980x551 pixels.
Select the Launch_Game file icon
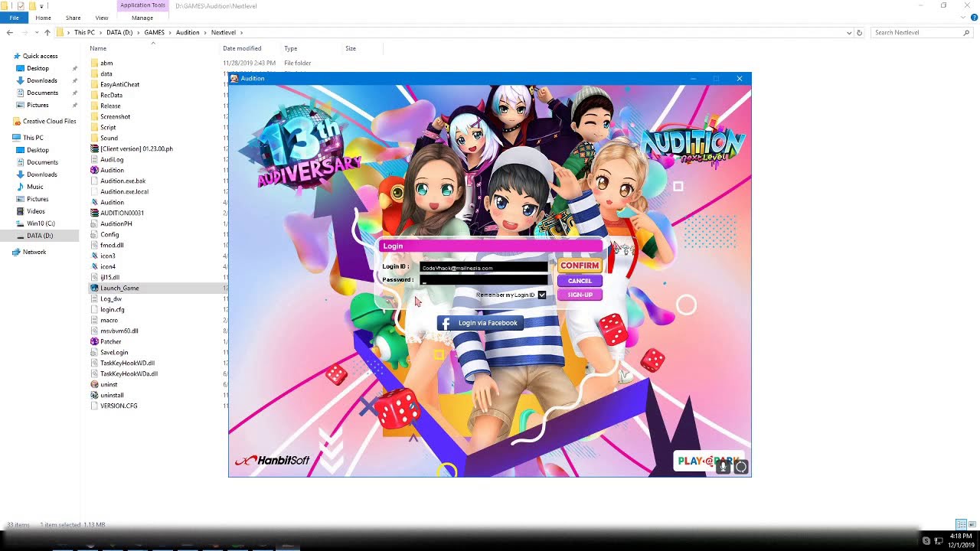pos(94,288)
